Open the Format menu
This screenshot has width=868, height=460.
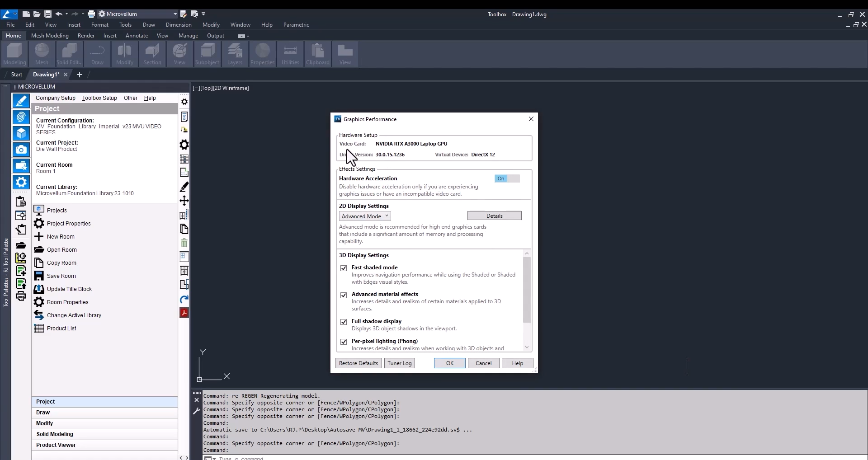click(100, 25)
